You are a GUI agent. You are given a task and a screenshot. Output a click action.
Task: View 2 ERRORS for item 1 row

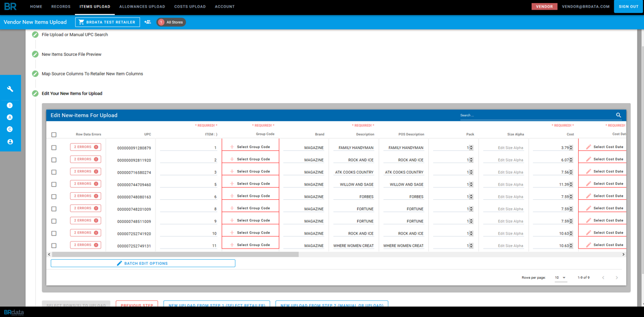coord(86,147)
